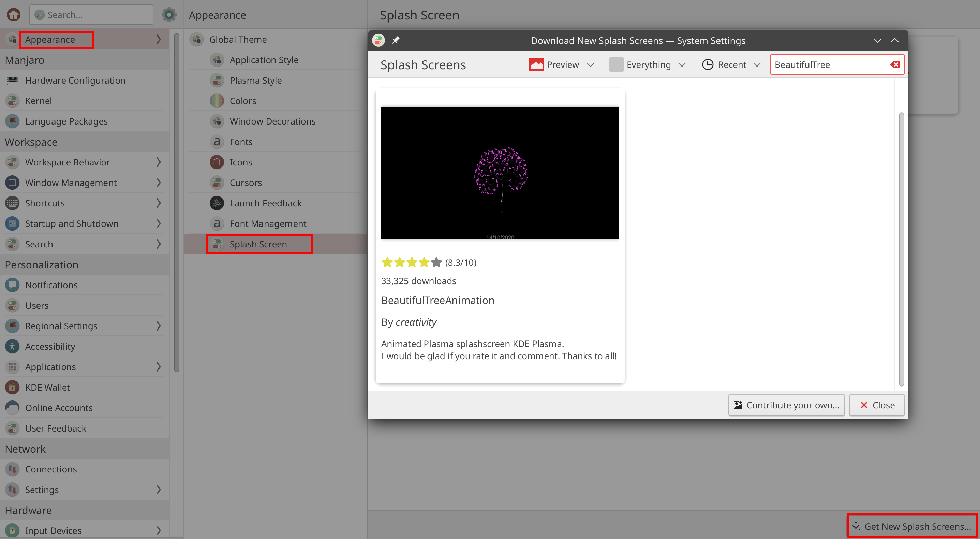
Task: Click Get New Splash Screens button
Action: pyautogui.click(x=913, y=526)
